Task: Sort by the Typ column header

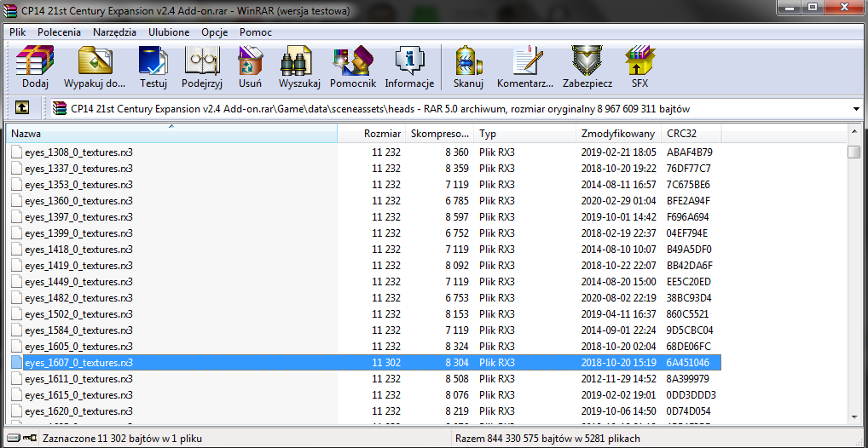Action: click(x=524, y=134)
